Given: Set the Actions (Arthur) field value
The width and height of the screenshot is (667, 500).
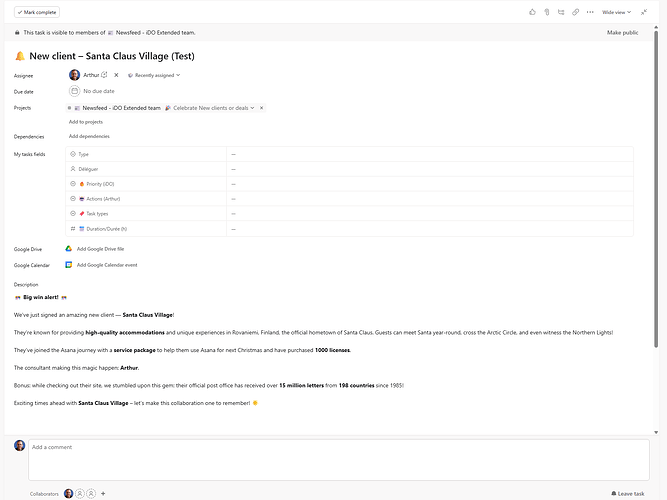Looking at the screenshot, I should click(430, 199).
